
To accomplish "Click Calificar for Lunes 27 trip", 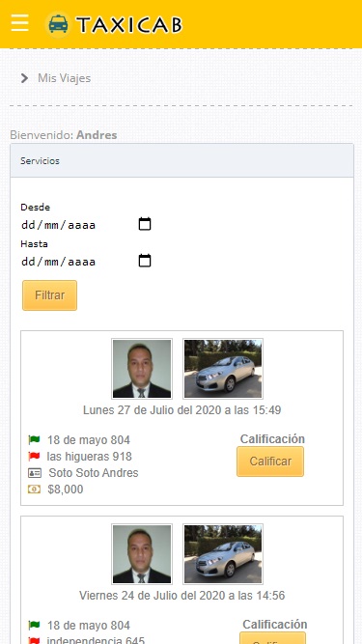I will tap(270, 462).
